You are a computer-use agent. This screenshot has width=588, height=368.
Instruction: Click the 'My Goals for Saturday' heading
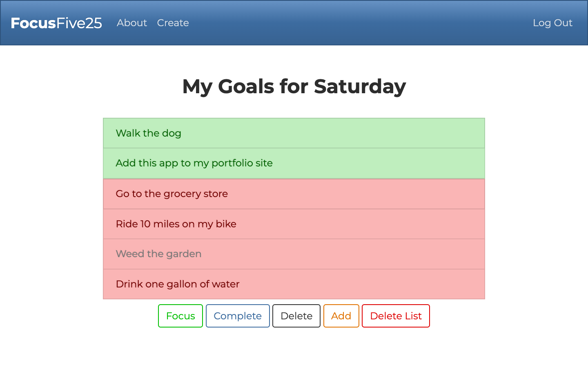coord(294,86)
